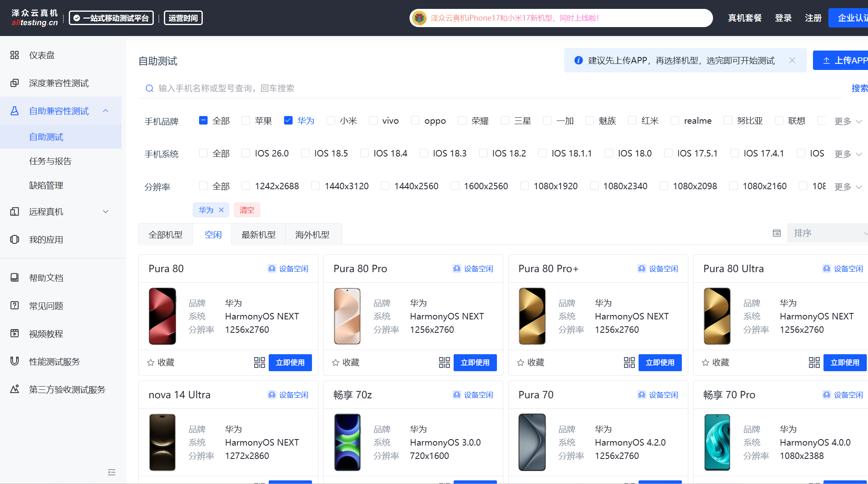Screen dimensions: 868x484
Task: Click the star favorite icon on Pura 80 Pro
Action: tap(335, 363)
